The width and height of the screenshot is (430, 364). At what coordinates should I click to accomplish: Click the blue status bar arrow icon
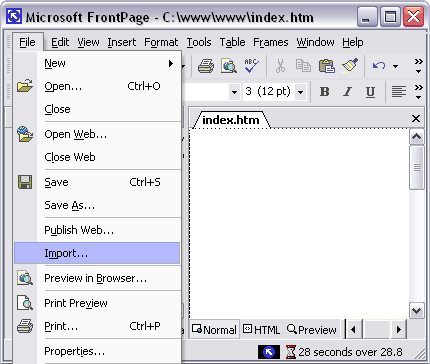pos(269,352)
